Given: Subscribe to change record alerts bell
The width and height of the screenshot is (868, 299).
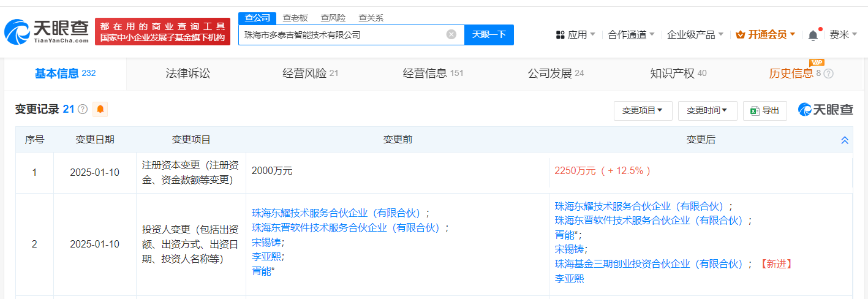Looking at the screenshot, I should pos(100,109).
